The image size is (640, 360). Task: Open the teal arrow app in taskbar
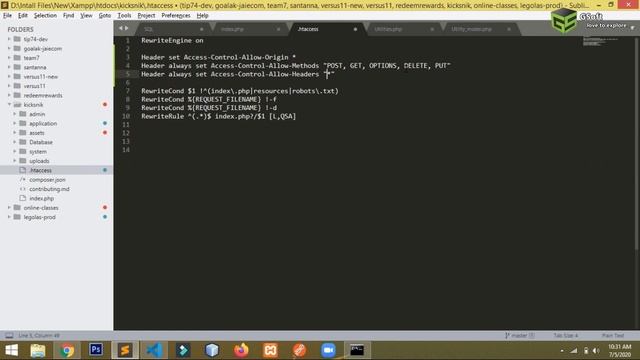[183, 350]
